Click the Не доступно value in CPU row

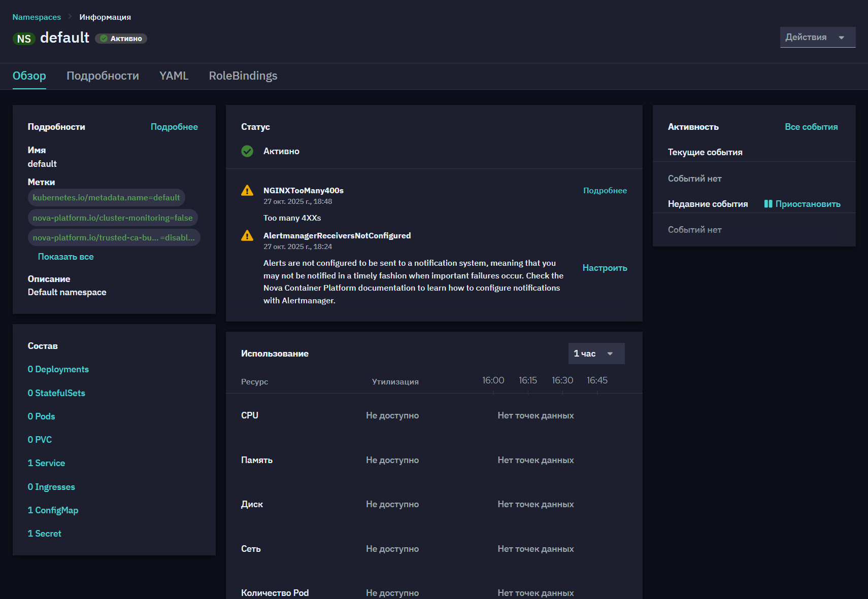point(392,415)
